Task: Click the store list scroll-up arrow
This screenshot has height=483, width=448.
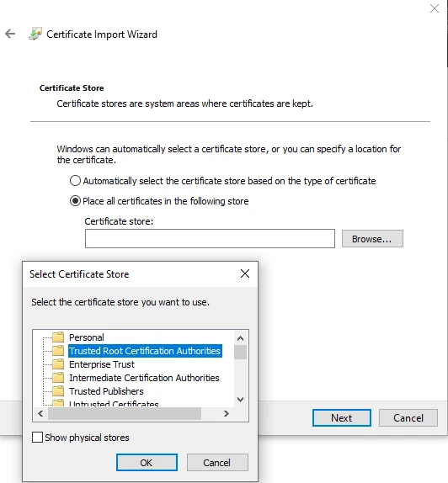Action: pyautogui.click(x=241, y=338)
